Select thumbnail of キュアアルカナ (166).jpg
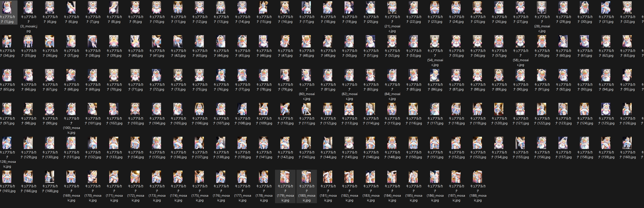The width and height of the screenshot is (644, 208). (x=28, y=177)
